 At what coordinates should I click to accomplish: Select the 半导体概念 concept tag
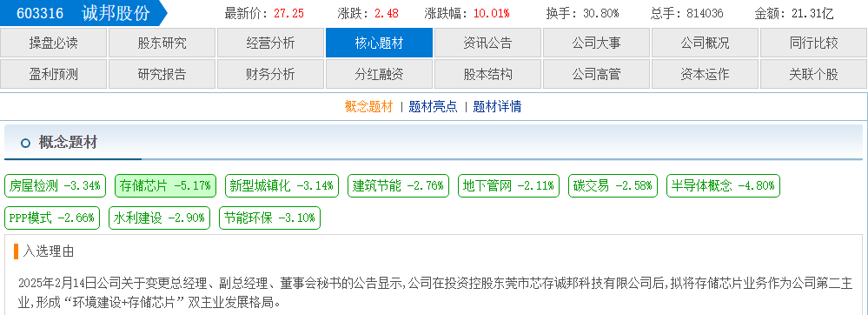coord(723,186)
